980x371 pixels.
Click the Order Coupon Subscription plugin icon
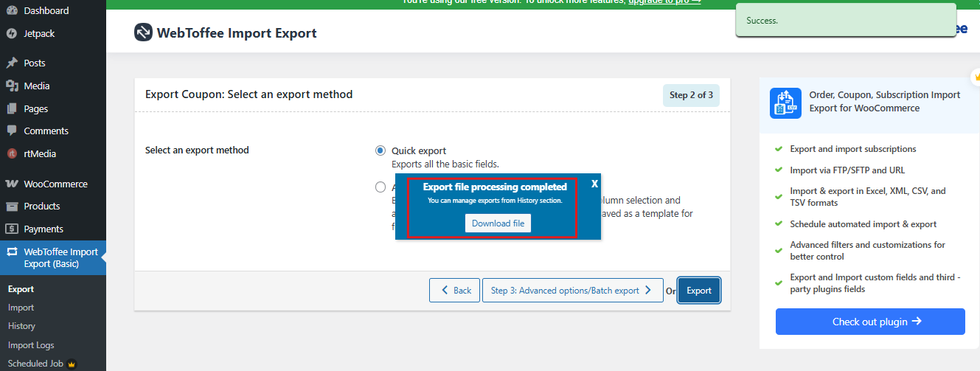pos(785,103)
